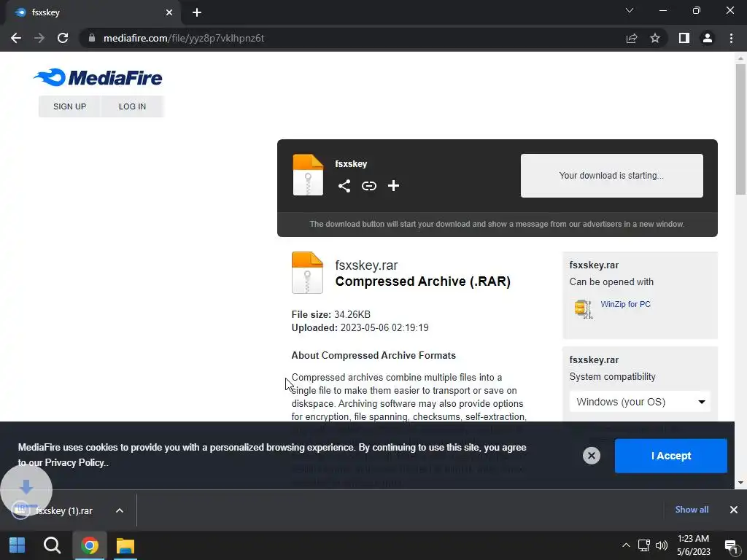Open a new browser tab

[x=197, y=12]
